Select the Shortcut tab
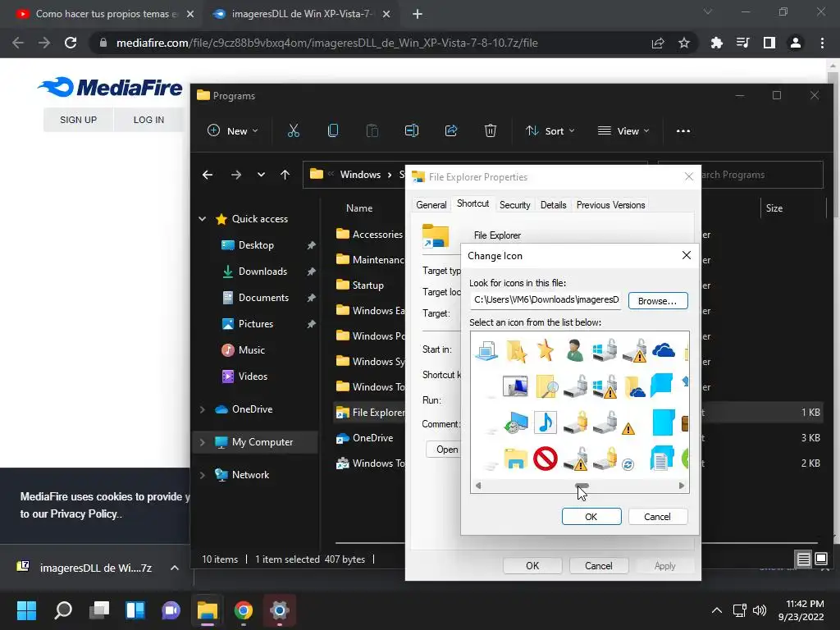This screenshot has width=840, height=630. pos(473,203)
